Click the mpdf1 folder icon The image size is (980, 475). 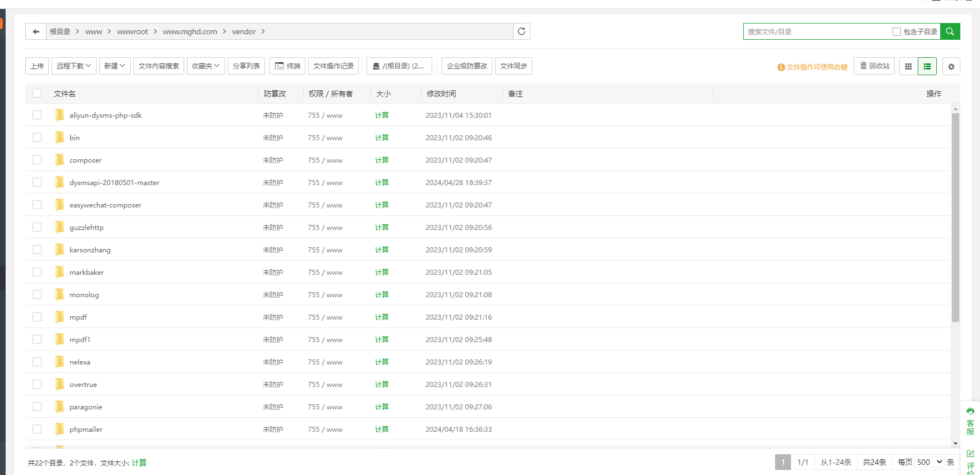click(59, 339)
